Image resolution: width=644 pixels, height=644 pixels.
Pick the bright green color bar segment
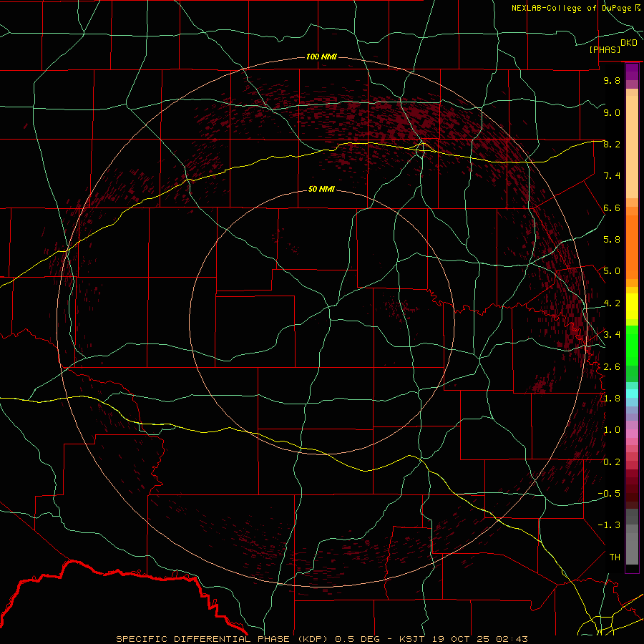[632, 346]
